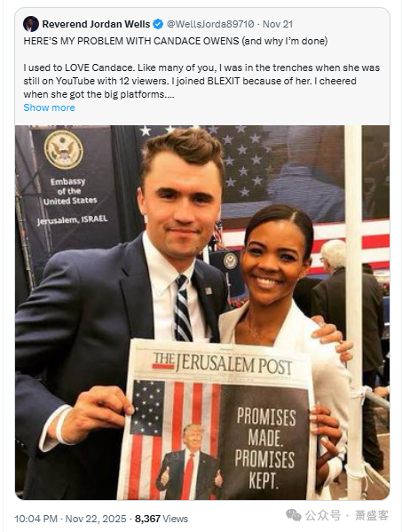Click the Nov 22, 2025 date
The image size is (402, 532).
(96, 519)
